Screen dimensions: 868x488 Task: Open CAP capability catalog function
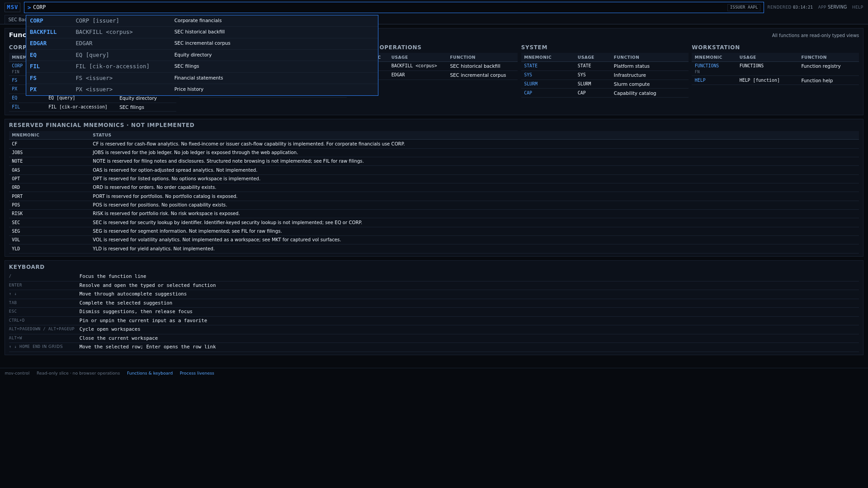tap(528, 93)
